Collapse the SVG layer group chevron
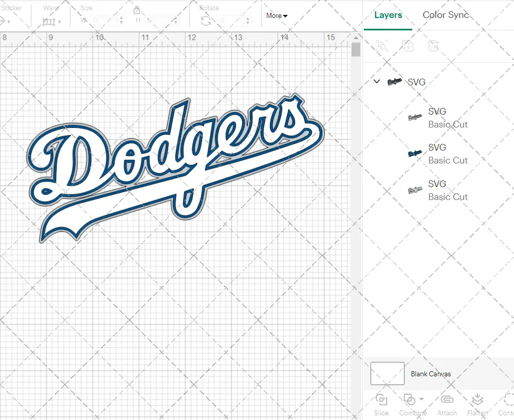 (377, 81)
